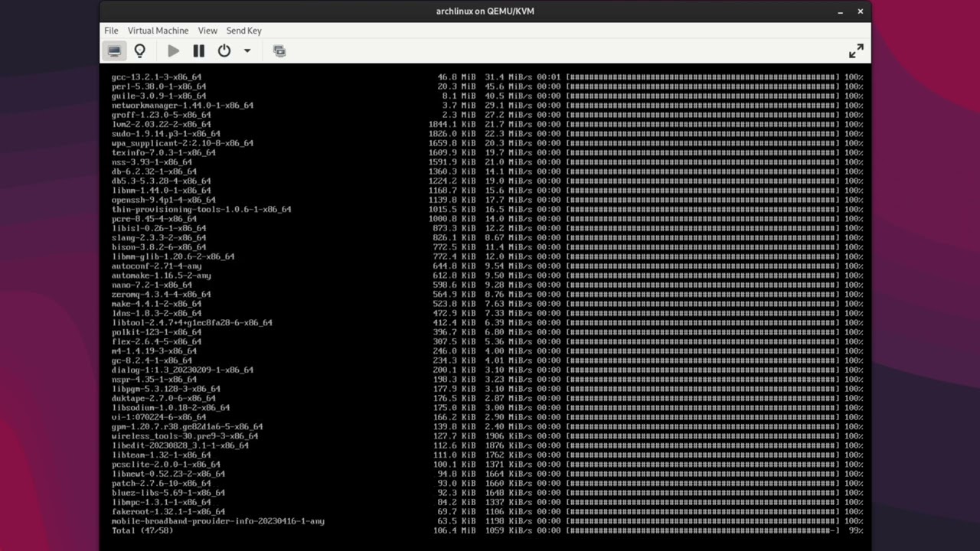Pause the virtual machine
This screenshot has height=551, width=980.
pos(198,51)
